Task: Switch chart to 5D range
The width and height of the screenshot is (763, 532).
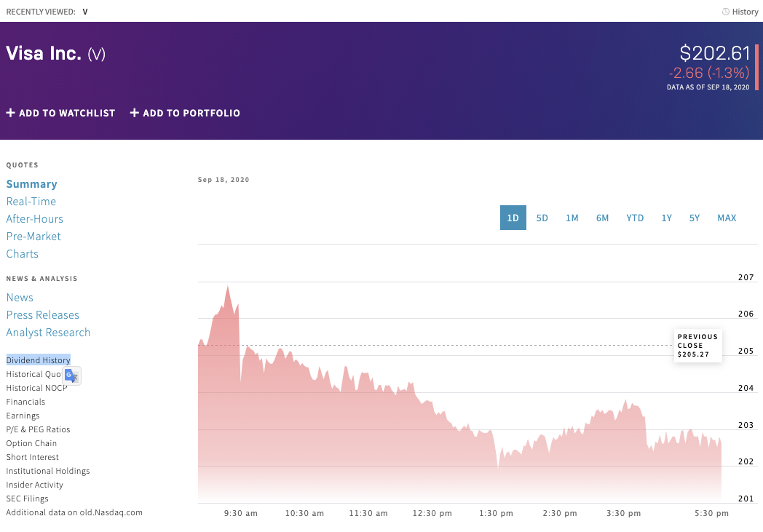Action: (x=542, y=218)
